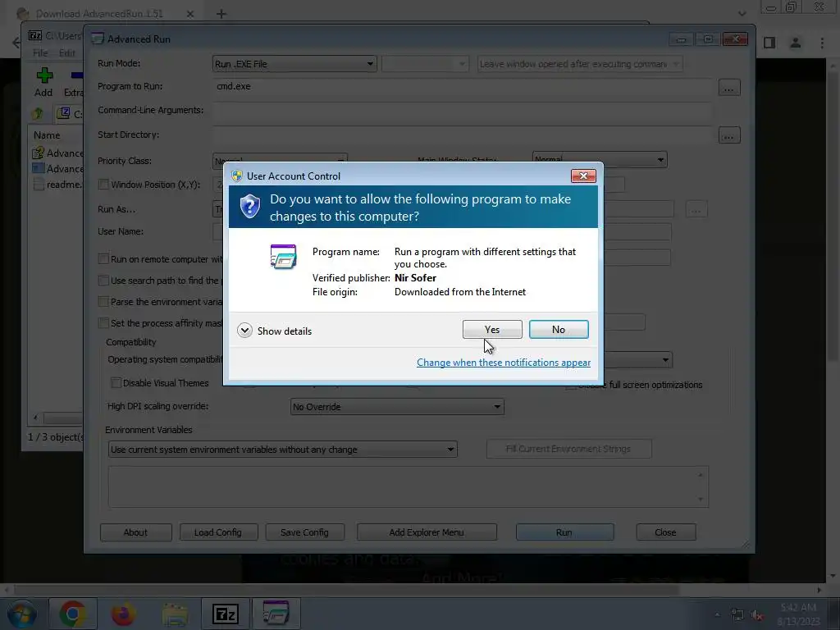Click Fill Current Environment Strings button
Viewport: 840px width, 630px height.
pyautogui.click(x=568, y=449)
